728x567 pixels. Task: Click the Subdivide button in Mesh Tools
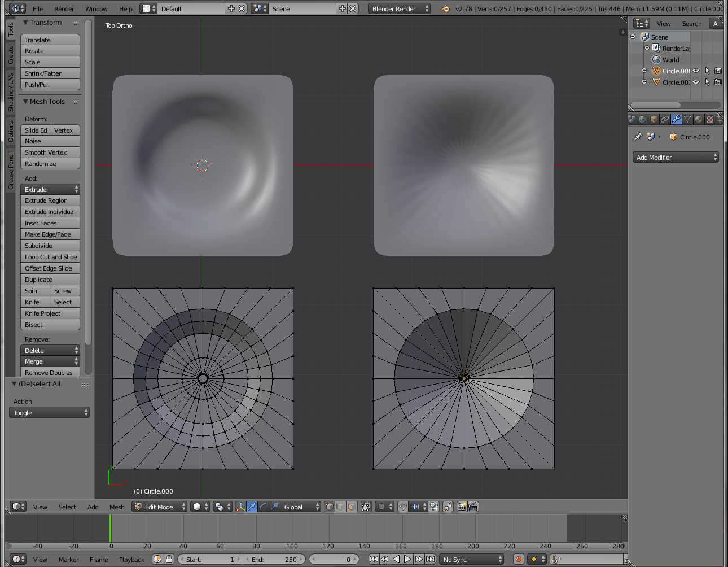[50, 246]
